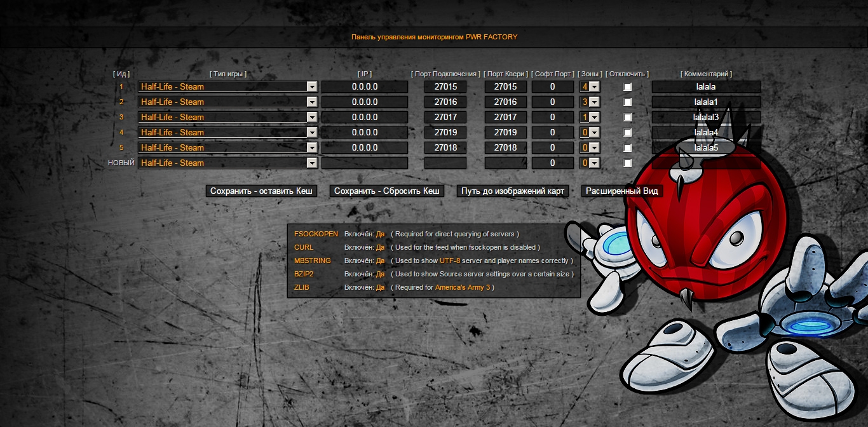Open the zones dropdown for server 5
The width and height of the screenshot is (868, 427).
click(589, 148)
